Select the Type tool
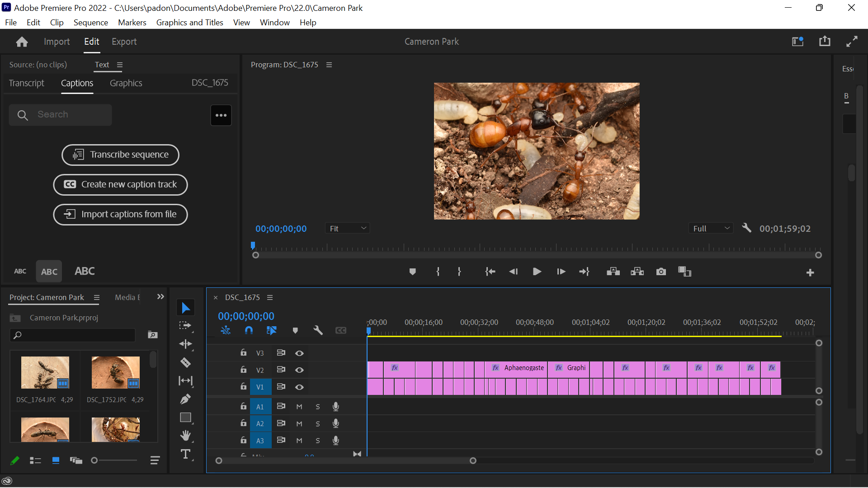868x488 pixels. (x=185, y=455)
